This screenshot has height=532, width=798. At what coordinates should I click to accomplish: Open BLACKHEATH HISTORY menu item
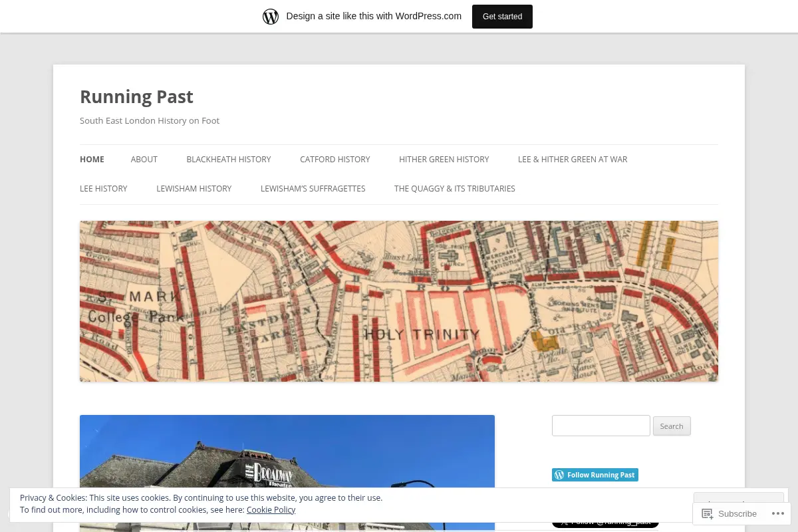click(229, 160)
